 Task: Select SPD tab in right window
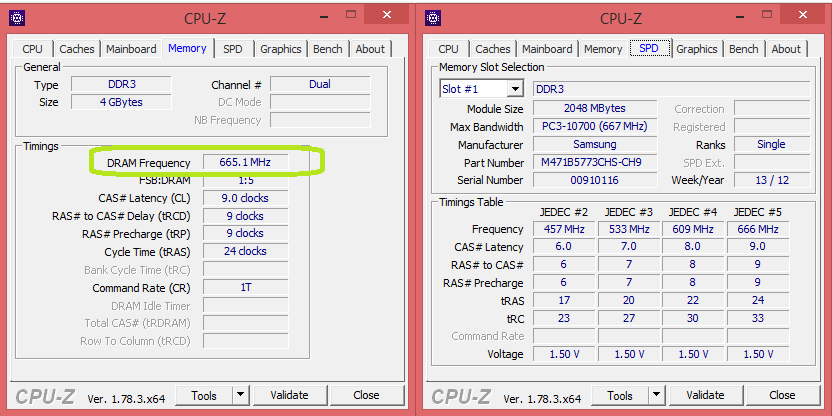[x=648, y=48]
